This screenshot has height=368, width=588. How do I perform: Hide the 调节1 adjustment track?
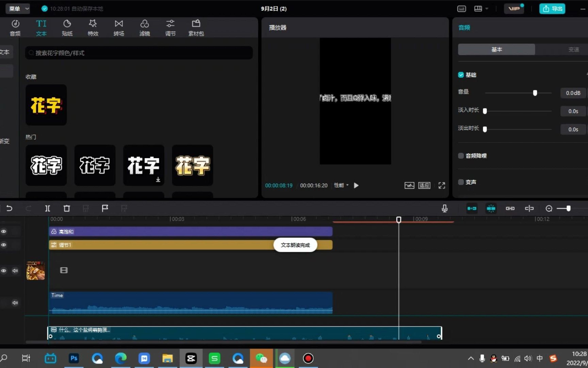pos(4,245)
